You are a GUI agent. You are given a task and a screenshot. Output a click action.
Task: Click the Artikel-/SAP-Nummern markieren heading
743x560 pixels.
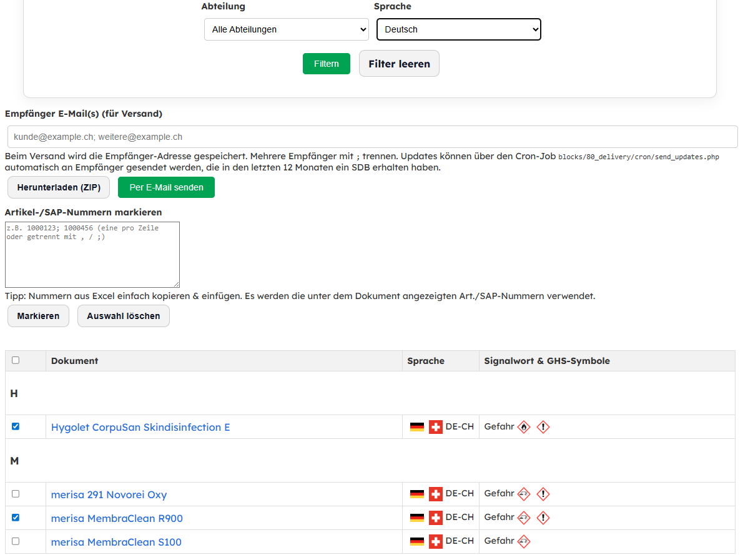(x=84, y=212)
